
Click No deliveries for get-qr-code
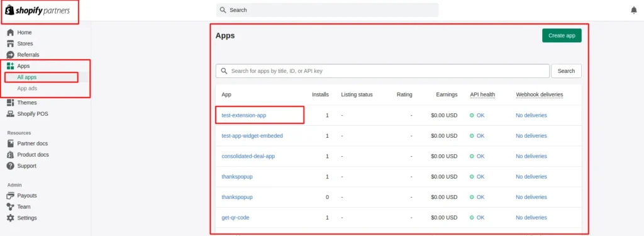pyautogui.click(x=531, y=218)
